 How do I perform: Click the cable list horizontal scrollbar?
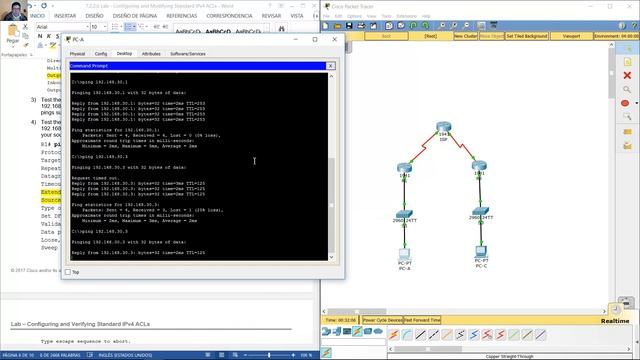pyautogui.click(x=428, y=349)
